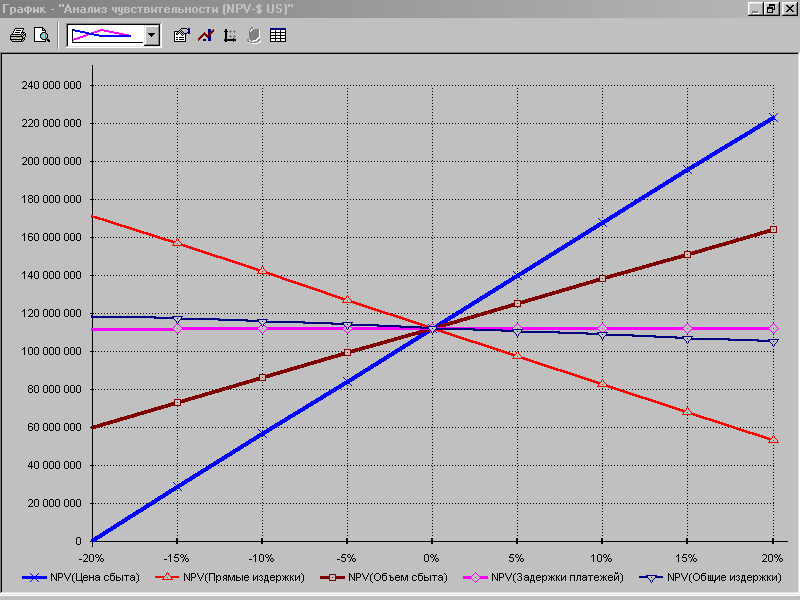This screenshot has width=800, height=600.
Task: Click legend entry NPV(Прямые издержки)
Action: point(230,577)
